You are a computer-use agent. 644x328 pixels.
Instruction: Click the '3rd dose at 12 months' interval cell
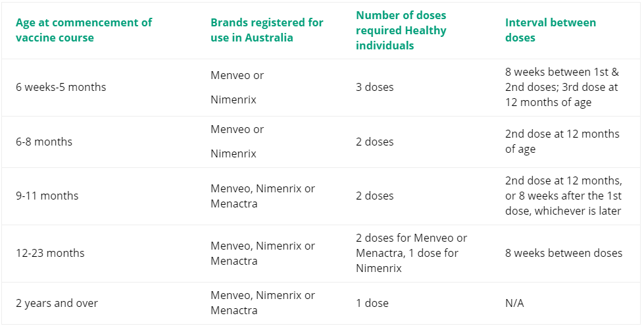pos(562,87)
